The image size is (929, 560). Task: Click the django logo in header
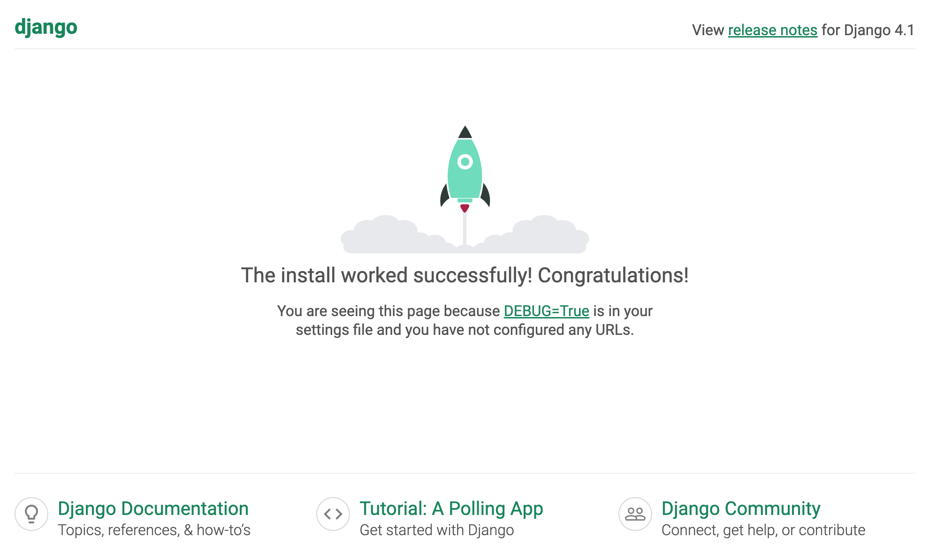(46, 28)
